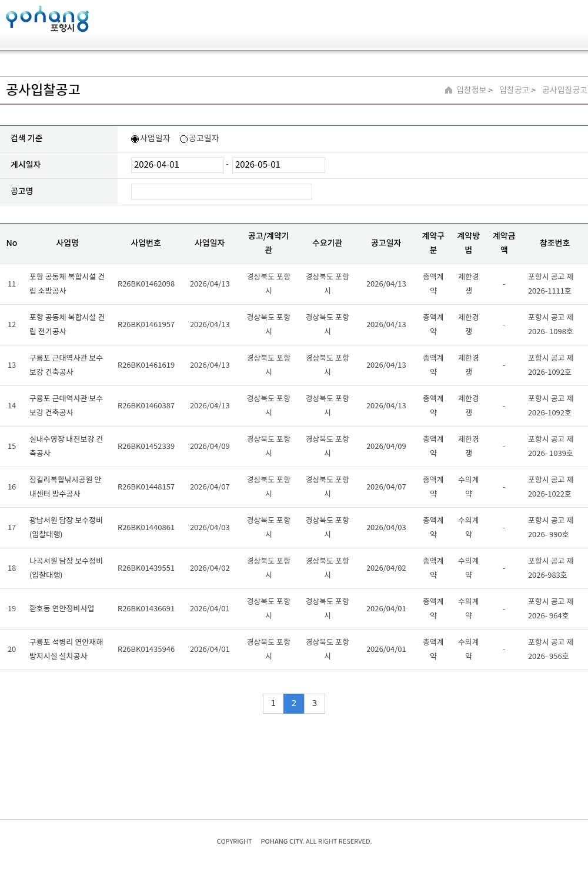Viewport: 588px width, 879px height.
Task: Click the start date field 2026-04-01
Action: [177, 165]
